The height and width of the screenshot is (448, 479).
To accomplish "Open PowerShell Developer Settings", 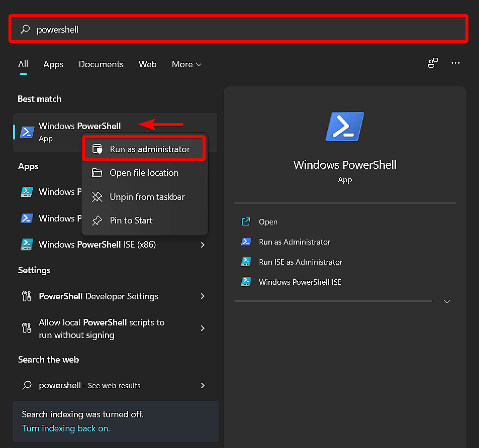I will (x=115, y=296).
